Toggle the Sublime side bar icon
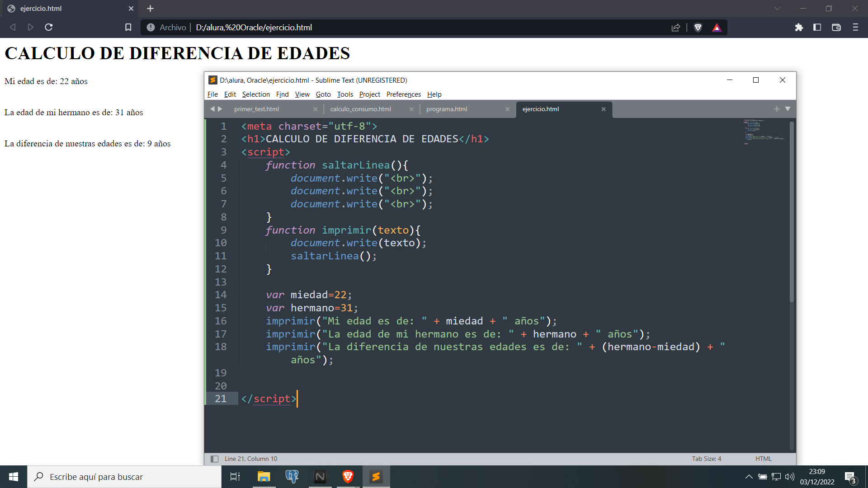This screenshot has height=488, width=868. click(x=215, y=459)
